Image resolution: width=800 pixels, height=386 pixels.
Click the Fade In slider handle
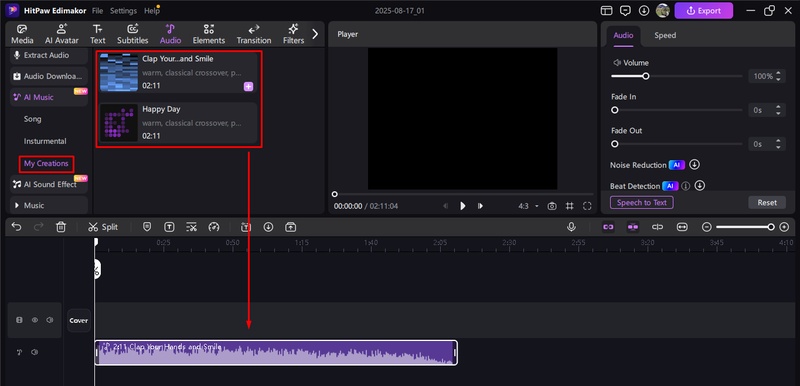pos(615,110)
